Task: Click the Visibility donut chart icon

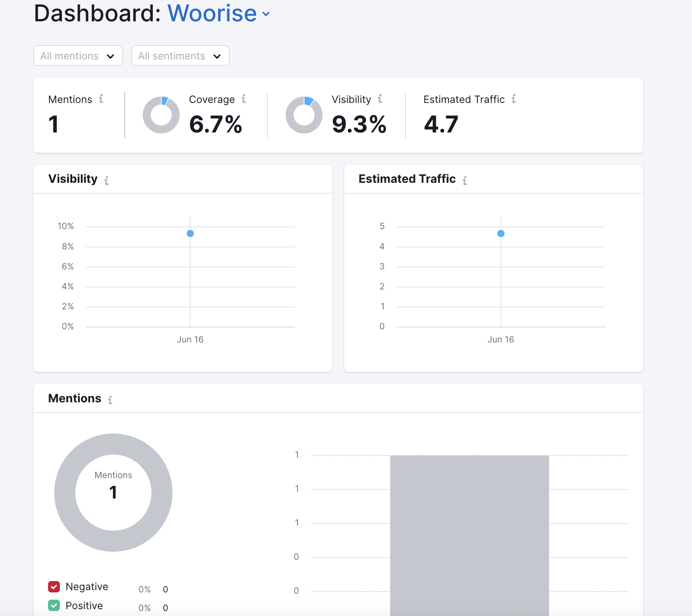Action: coord(304,115)
